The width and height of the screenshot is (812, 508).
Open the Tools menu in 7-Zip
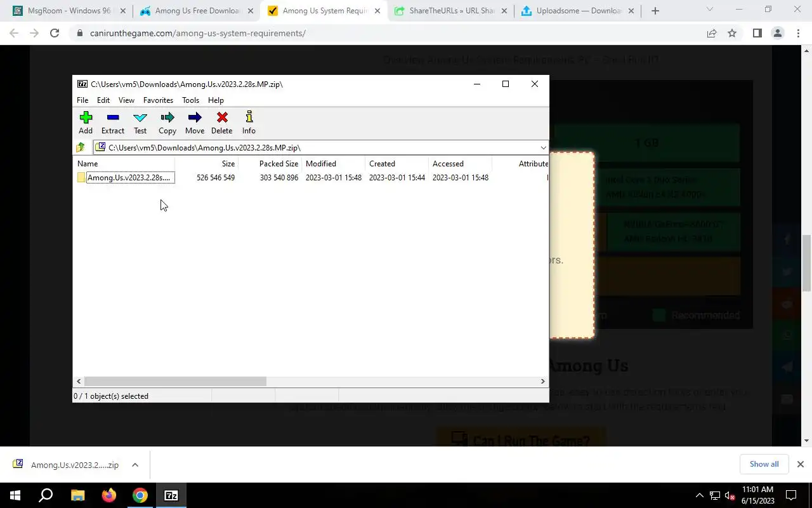tap(190, 100)
